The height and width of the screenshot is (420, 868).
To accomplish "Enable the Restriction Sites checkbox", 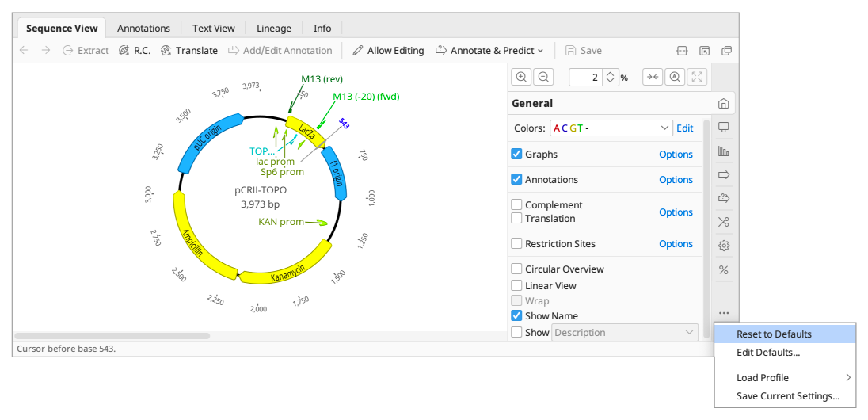I will click(x=517, y=244).
